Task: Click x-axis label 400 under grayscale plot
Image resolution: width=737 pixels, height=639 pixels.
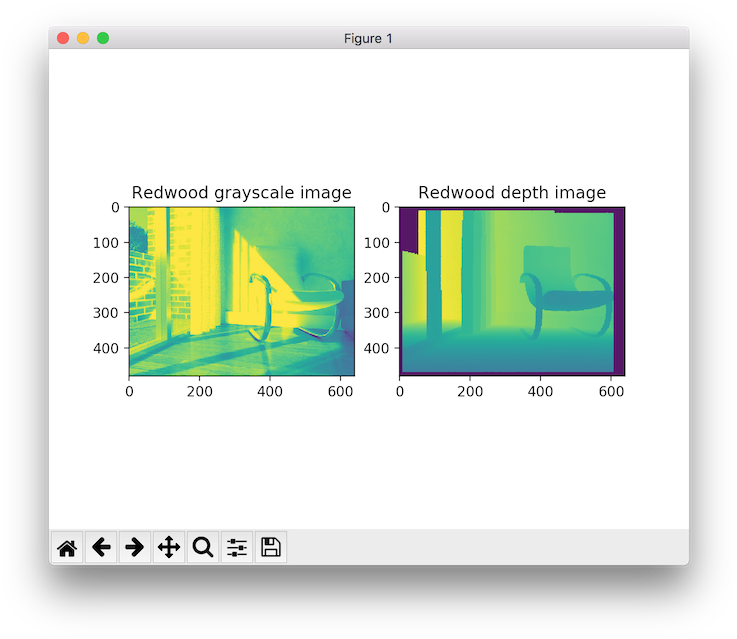Action: point(270,391)
